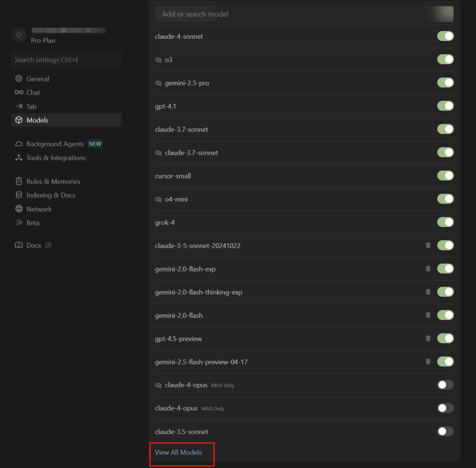Remove gemini-2.0-flash-thinking-exp using its trash icon

pyautogui.click(x=428, y=292)
